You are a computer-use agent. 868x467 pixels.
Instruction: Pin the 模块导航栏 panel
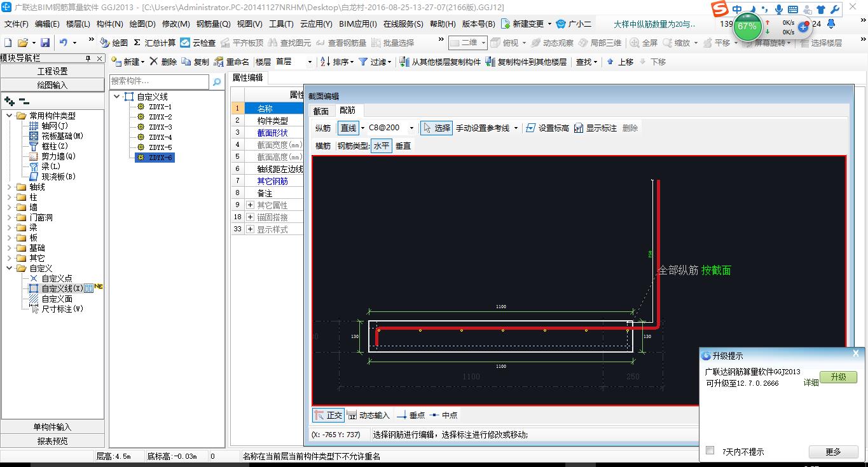[x=88, y=58]
